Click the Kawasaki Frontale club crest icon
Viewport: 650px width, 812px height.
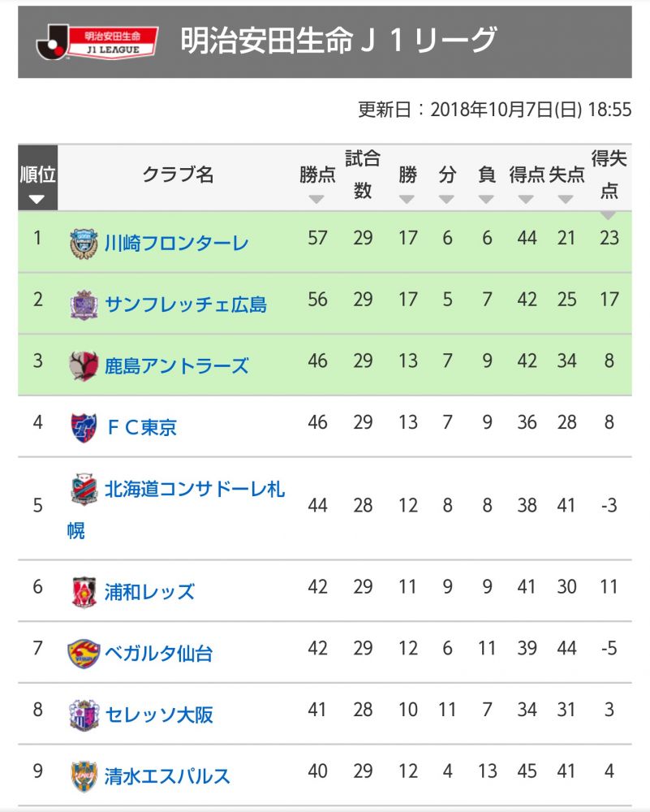tap(84, 243)
